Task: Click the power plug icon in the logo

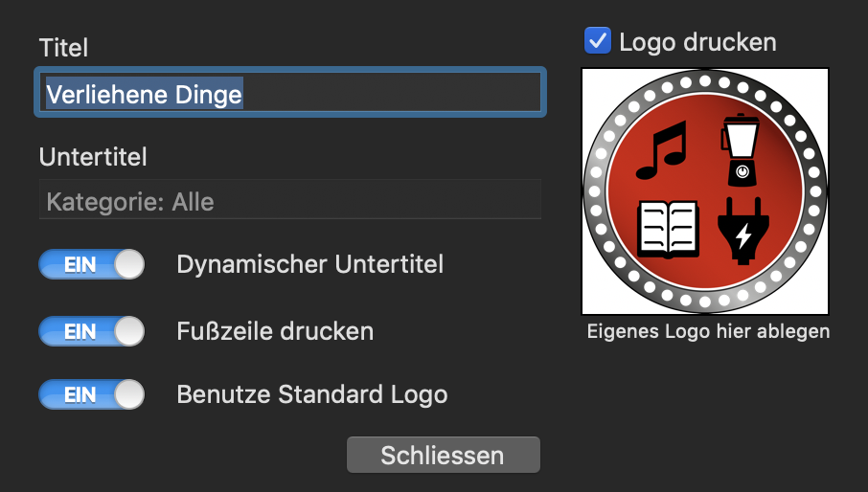Action: click(742, 231)
